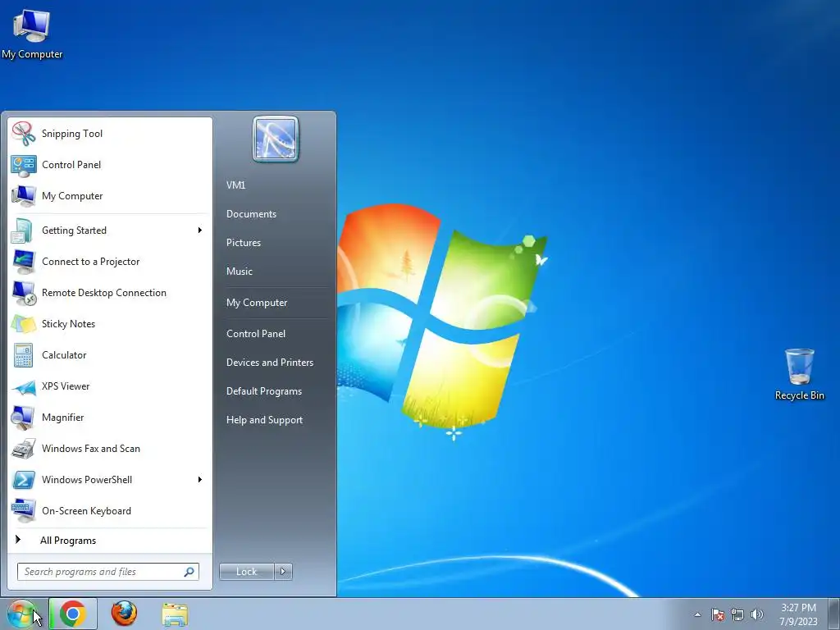Image resolution: width=840 pixels, height=630 pixels.
Task: Expand Windows PowerShell jump list arrow
Action: (x=200, y=479)
